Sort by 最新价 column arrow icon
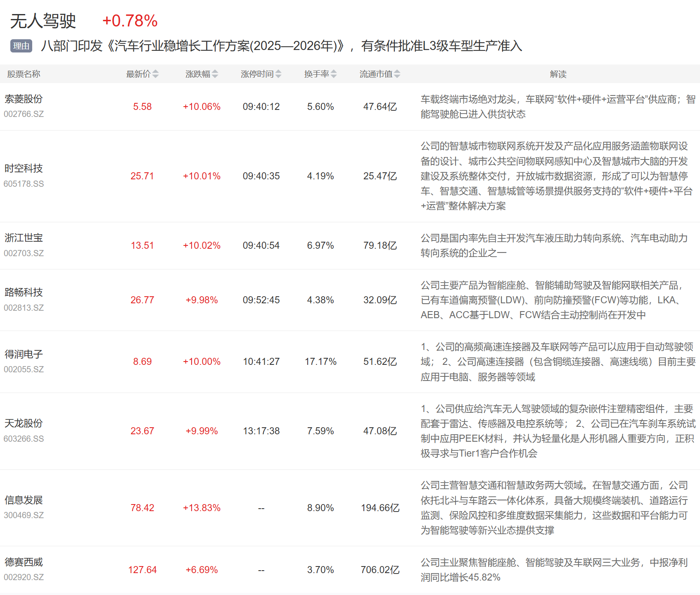Image resolution: width=700 pixels, height=595 pixels. click(155, 74)
